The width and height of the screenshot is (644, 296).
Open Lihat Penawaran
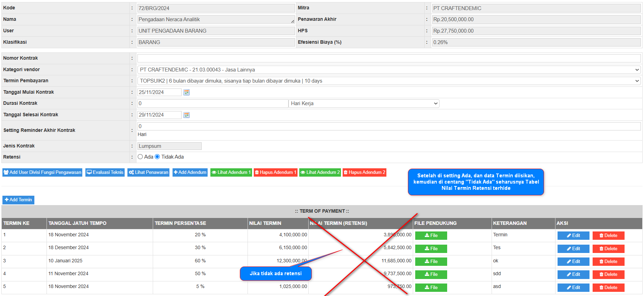tap(148, 172)
